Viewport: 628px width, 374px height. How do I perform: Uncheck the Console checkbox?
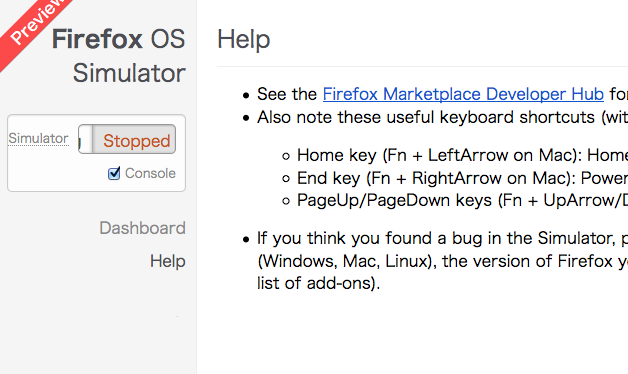pyautogui.click(x=114, y=173)
